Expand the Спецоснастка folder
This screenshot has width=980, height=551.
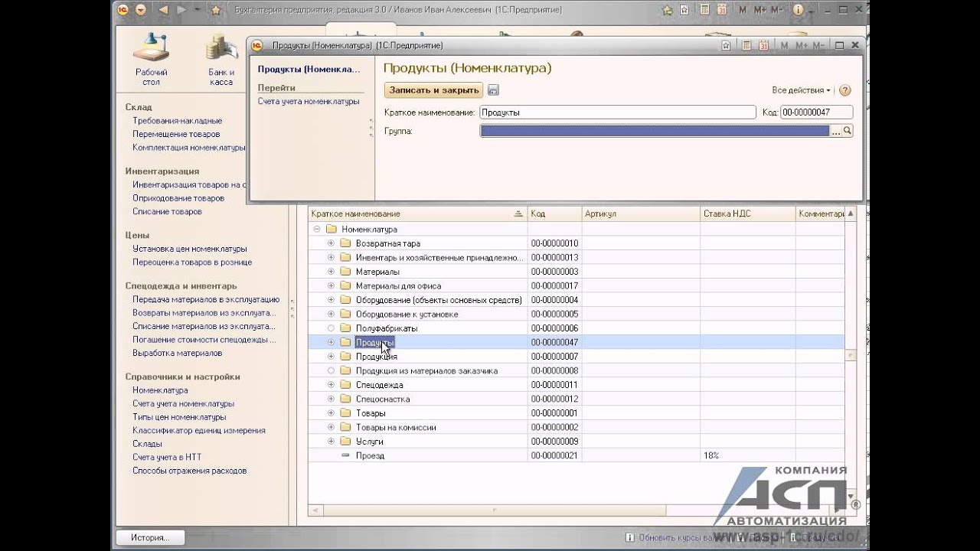(331, 399)
